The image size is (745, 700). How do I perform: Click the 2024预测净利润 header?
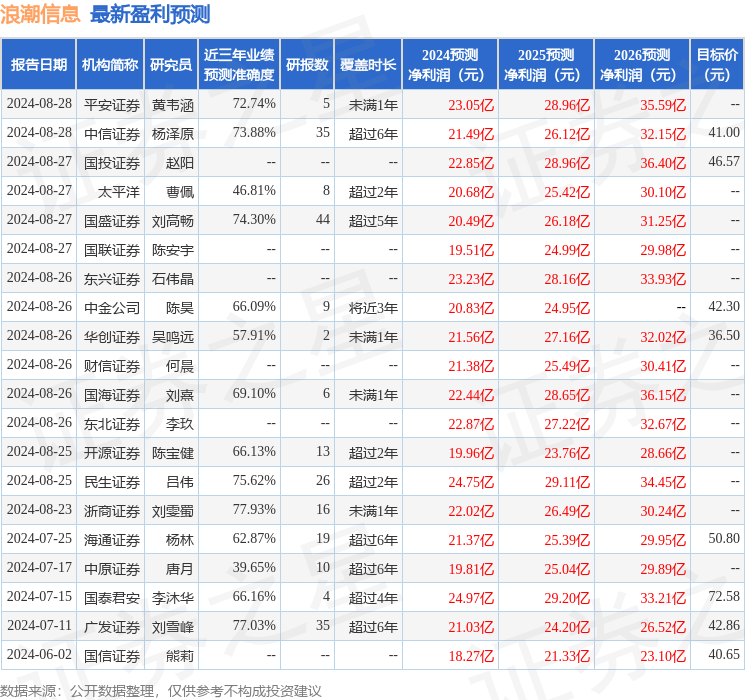click(450, 65)
